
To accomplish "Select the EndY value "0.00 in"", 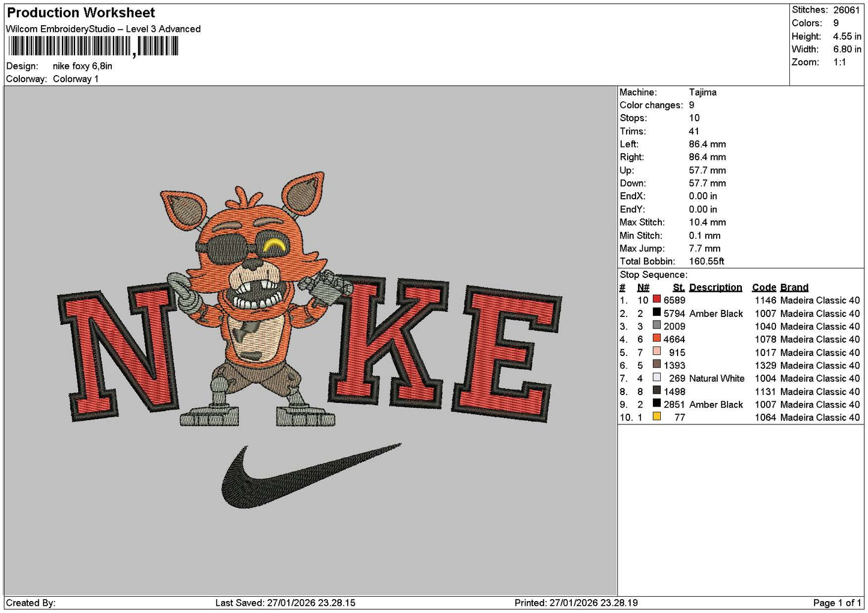I will [x=703, y=209].
